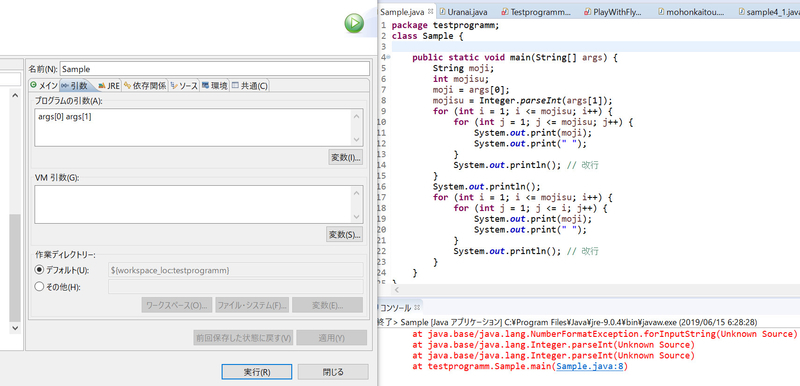Click the ファイル・システム(F)... button
Image resolution: width=800 pixels, height=386 pixels.
click(252, 305)
